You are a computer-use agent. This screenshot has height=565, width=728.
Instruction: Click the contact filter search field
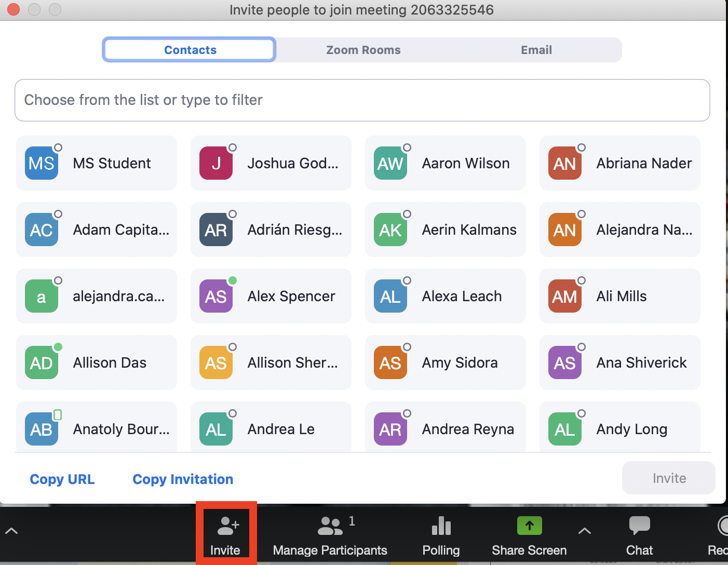click(362, 100)
